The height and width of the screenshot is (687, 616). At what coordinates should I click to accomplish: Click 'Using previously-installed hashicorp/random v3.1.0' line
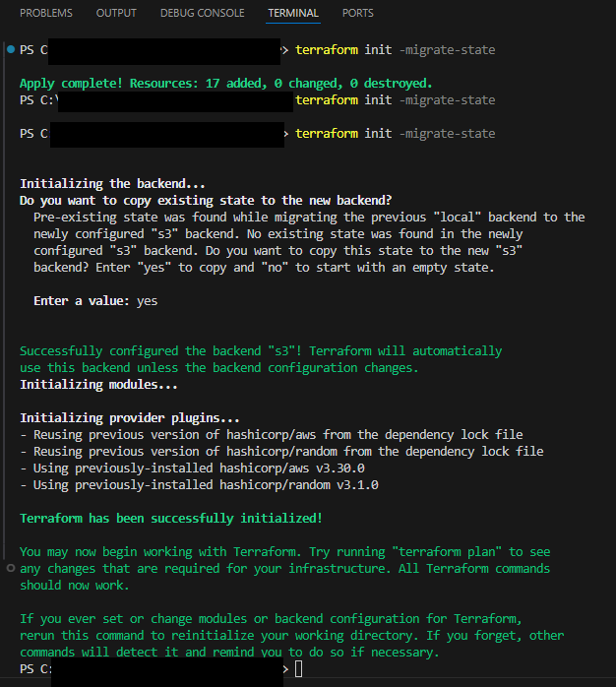(x=199, y=485)
